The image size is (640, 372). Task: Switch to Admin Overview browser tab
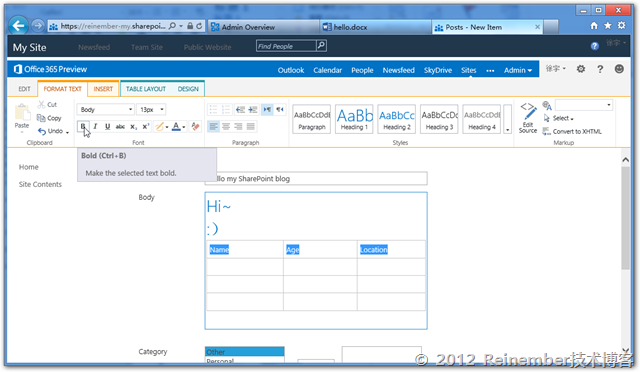pos(263,27)
